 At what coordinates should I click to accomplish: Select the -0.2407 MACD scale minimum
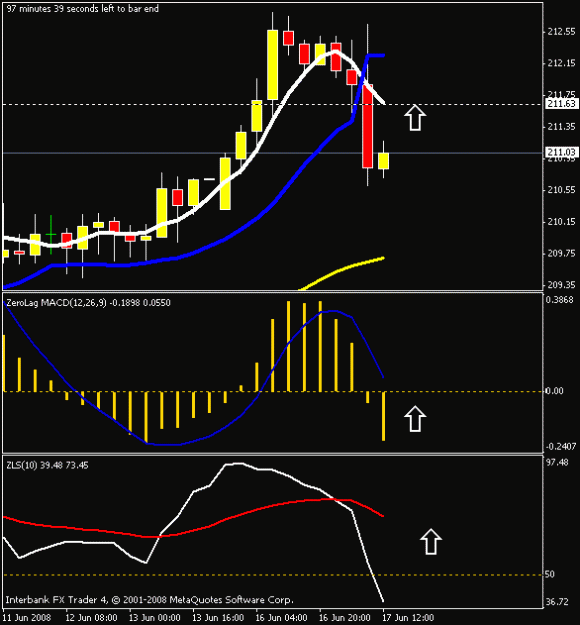tap(560, 446)
